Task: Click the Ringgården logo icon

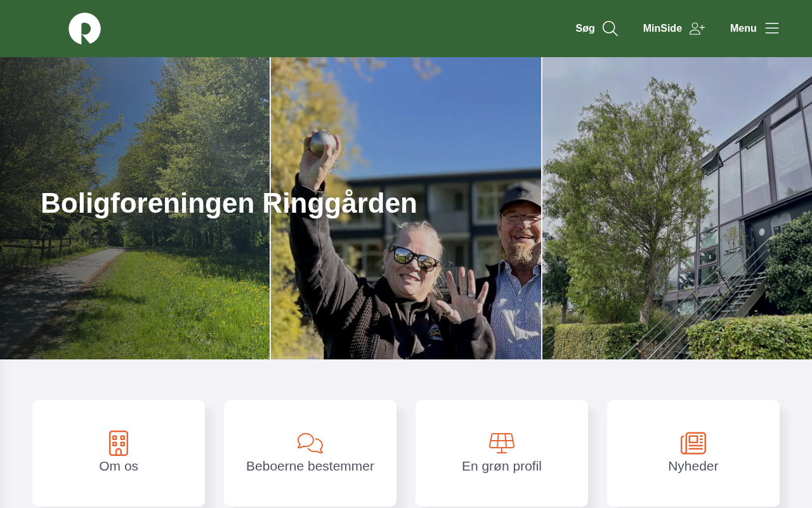Action: (x=84, y=29)
